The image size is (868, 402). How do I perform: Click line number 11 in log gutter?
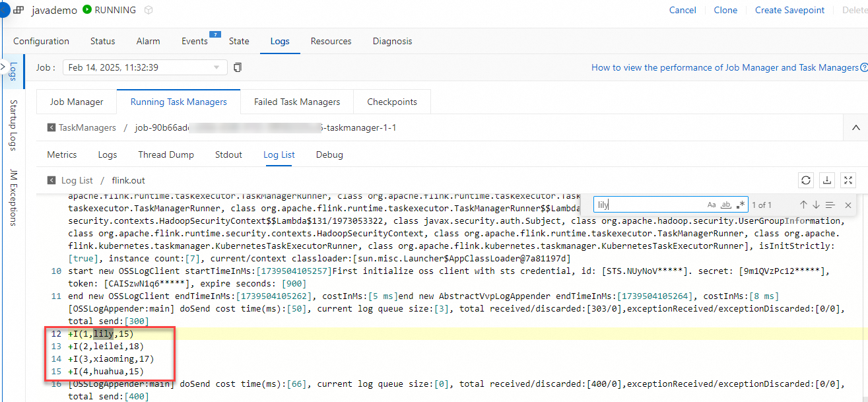pyautogui.click(x=56, y=296)
